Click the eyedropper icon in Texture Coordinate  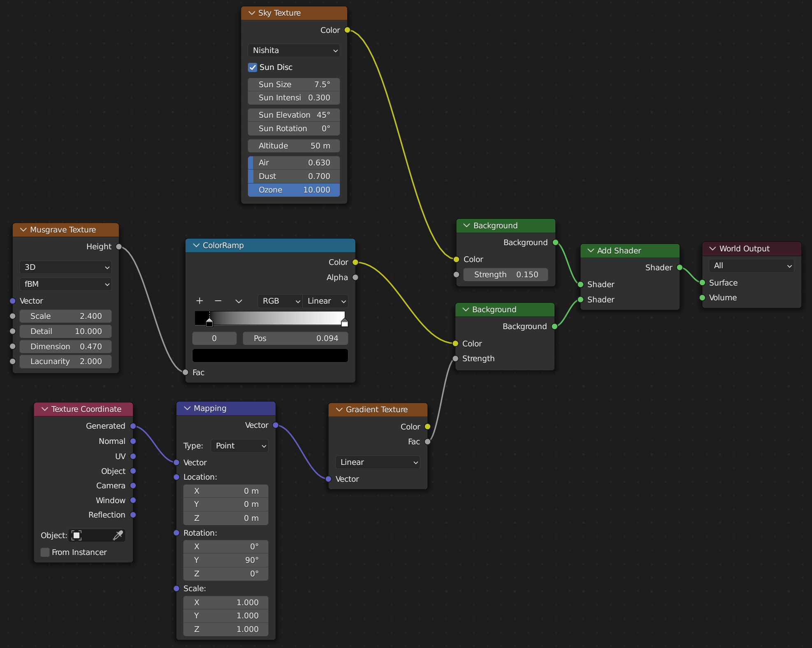coord(118,535)
